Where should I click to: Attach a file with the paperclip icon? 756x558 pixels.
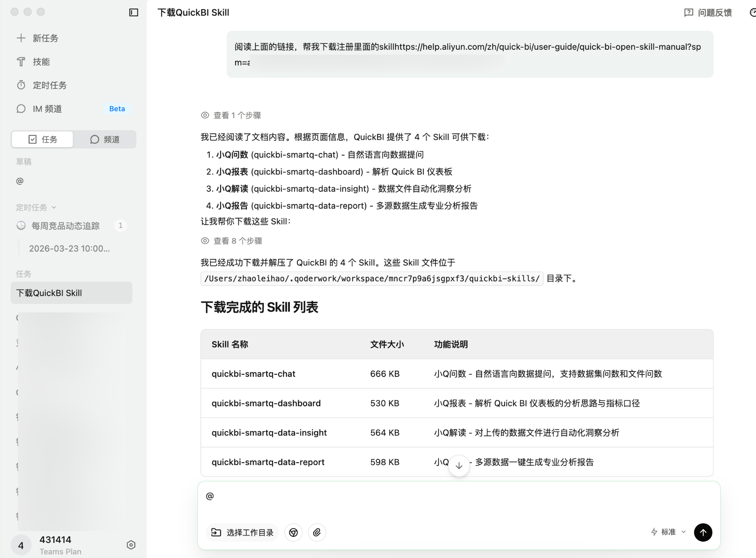[317, 532]
